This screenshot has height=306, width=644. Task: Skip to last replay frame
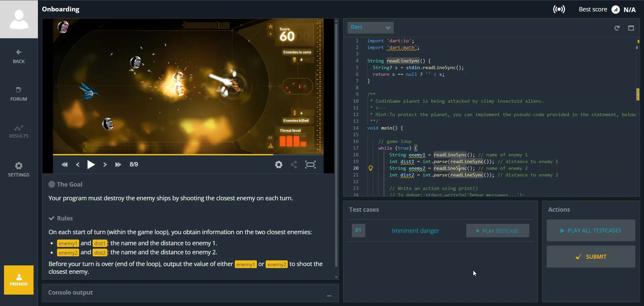click(x=118, y=164)
